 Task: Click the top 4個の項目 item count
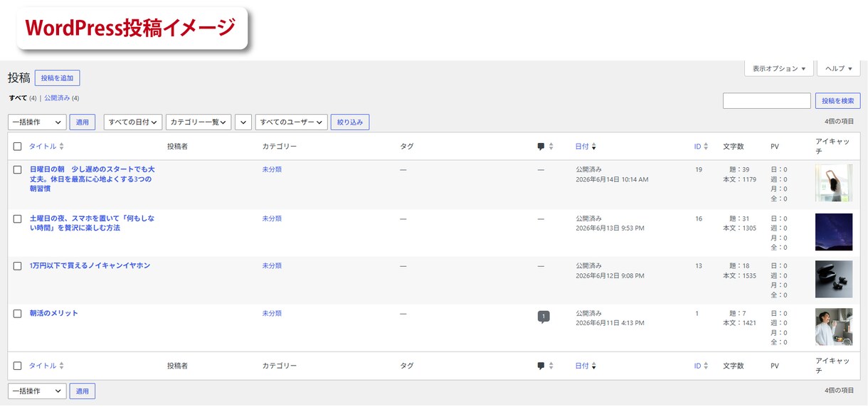(840, 122)
